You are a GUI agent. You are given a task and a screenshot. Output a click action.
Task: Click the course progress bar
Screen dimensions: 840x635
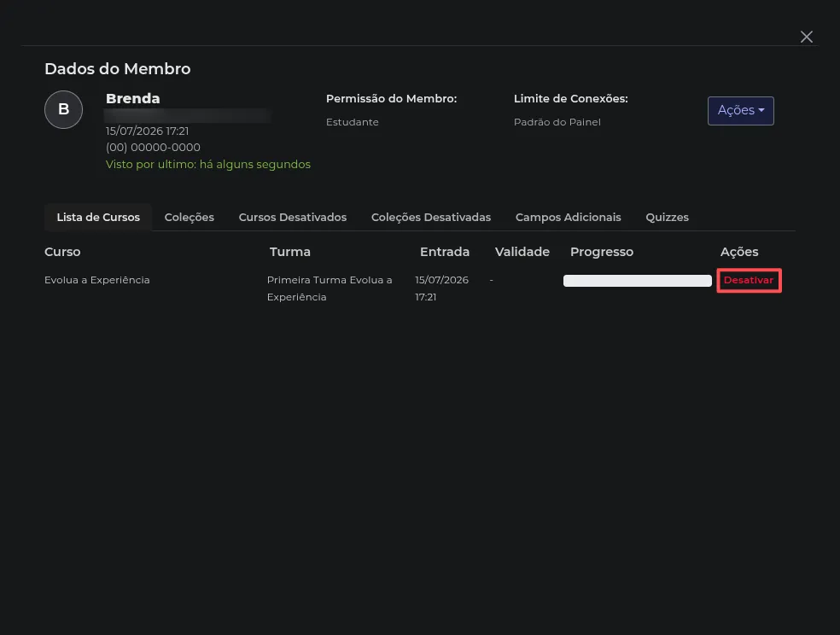coord(637,281)
